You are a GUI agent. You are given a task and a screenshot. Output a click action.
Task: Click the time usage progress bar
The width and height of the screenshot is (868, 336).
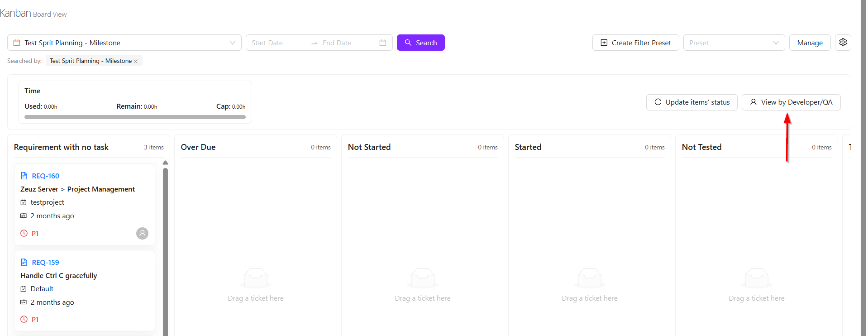coord(135,117)
